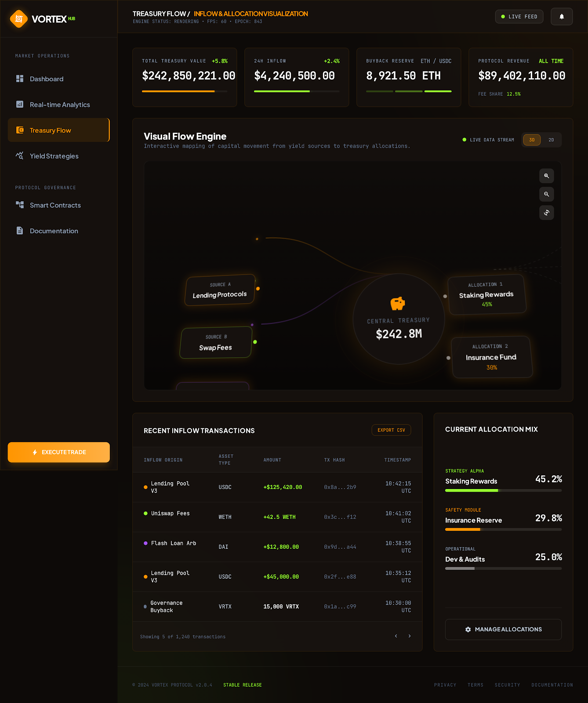Click the Central Treasury $242.8M node
The height and width of the screenshot is (703, 588).
399,319
